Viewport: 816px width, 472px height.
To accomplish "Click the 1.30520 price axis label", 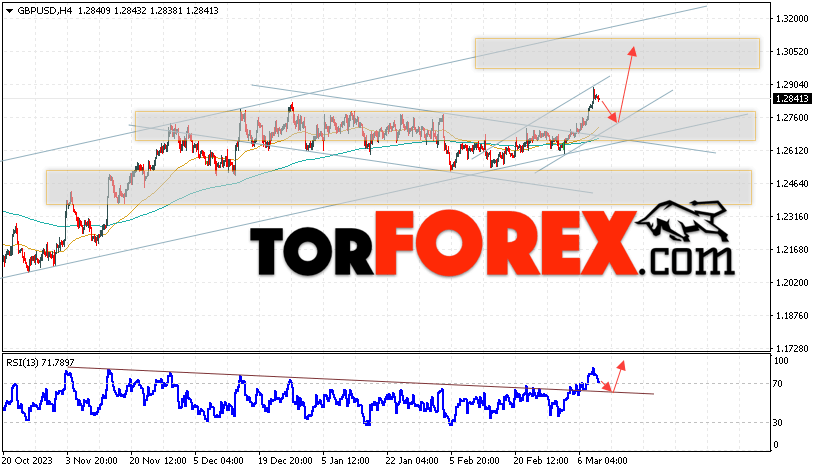I will tap(792, 52).
